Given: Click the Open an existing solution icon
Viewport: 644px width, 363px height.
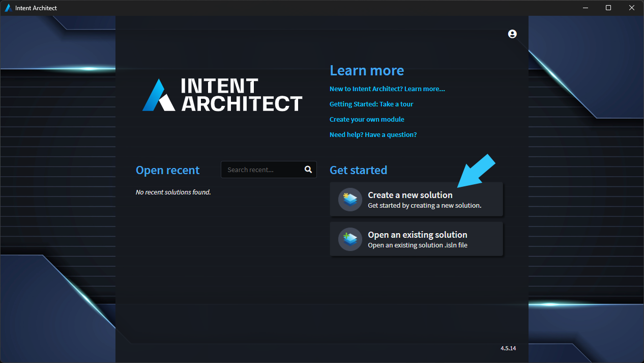Looking at the screenshot, I should tap(350, 239).
